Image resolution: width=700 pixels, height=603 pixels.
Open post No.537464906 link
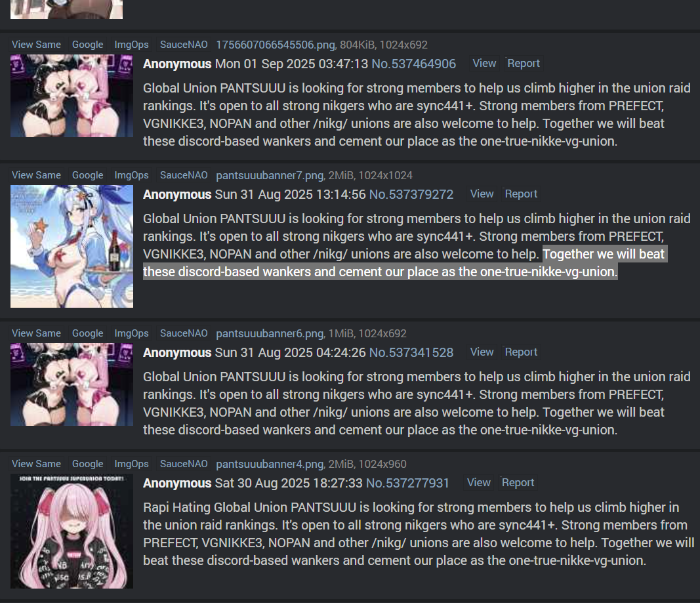coord(413,64)
